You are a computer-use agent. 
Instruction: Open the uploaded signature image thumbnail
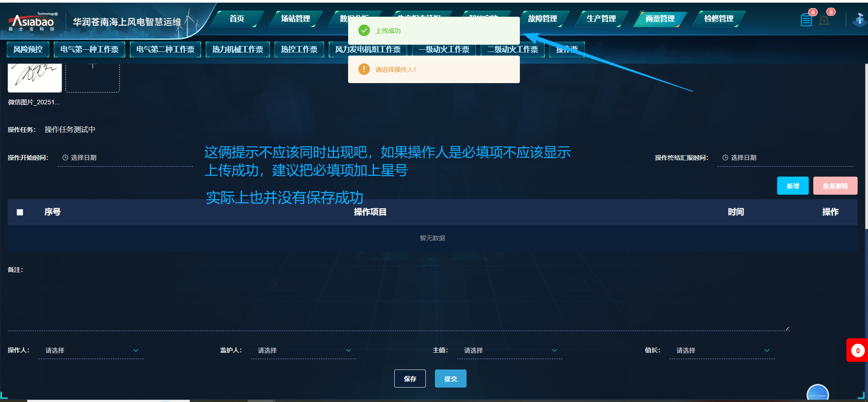tap(35, 78)
